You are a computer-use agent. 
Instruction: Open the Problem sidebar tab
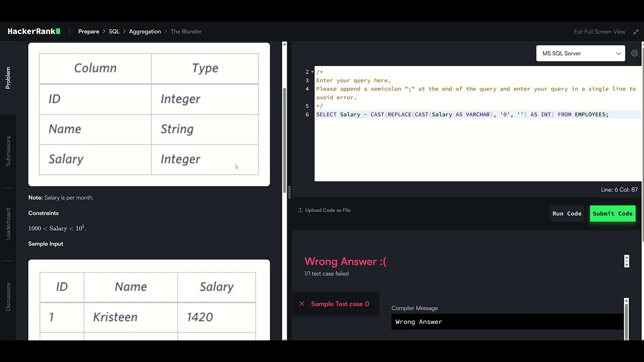coord(8,78)
